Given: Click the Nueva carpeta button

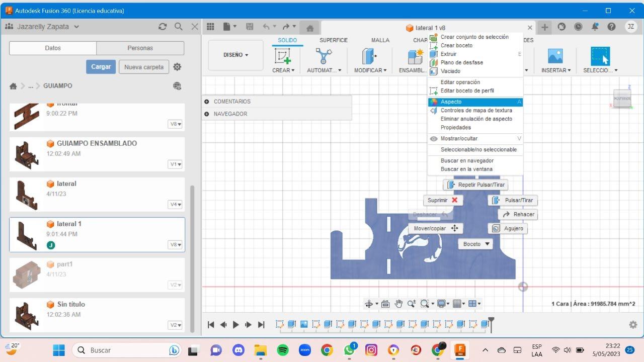Looking at the screenshot, I should tap(144, 67).
